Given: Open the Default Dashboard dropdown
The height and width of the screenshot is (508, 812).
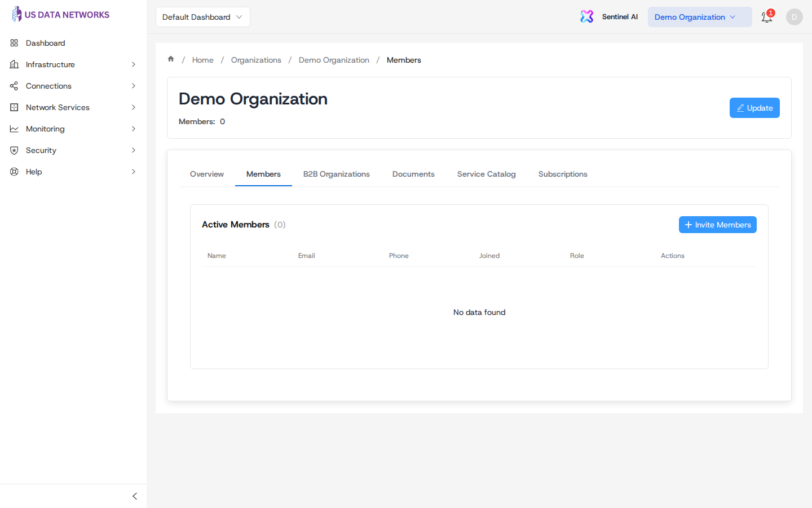Looking at the screenshot, I should tap(203, 17).
